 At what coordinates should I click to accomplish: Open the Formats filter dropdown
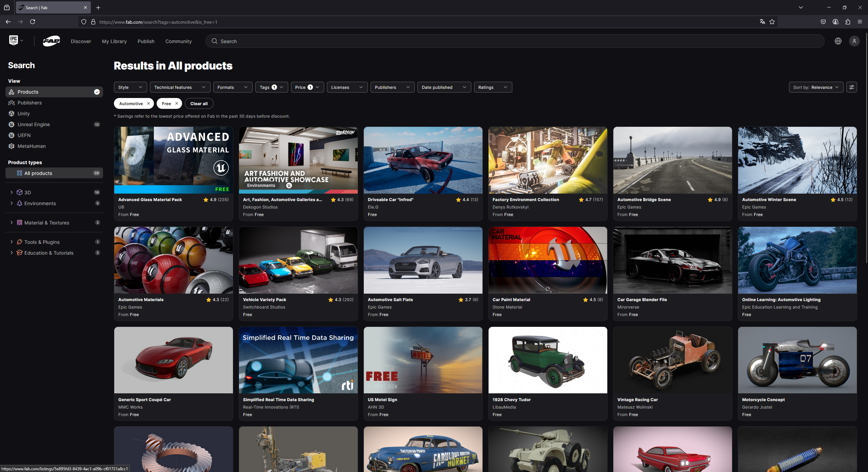[233, 87]
